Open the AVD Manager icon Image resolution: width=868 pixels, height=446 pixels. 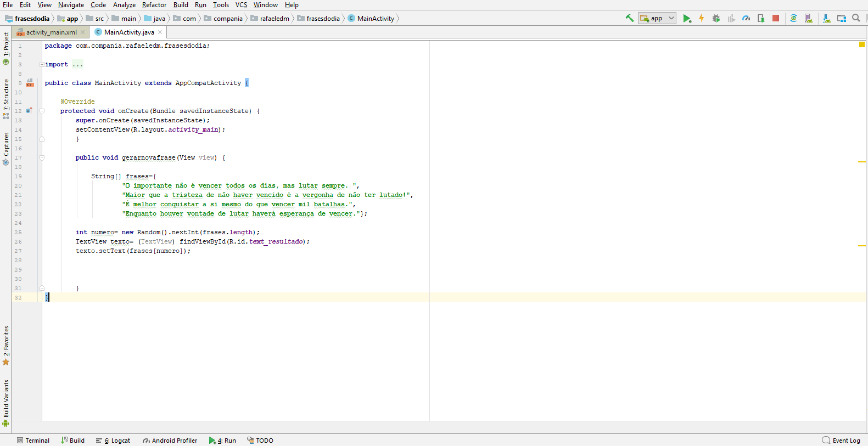pyautogui.click(x=809, y=18)
